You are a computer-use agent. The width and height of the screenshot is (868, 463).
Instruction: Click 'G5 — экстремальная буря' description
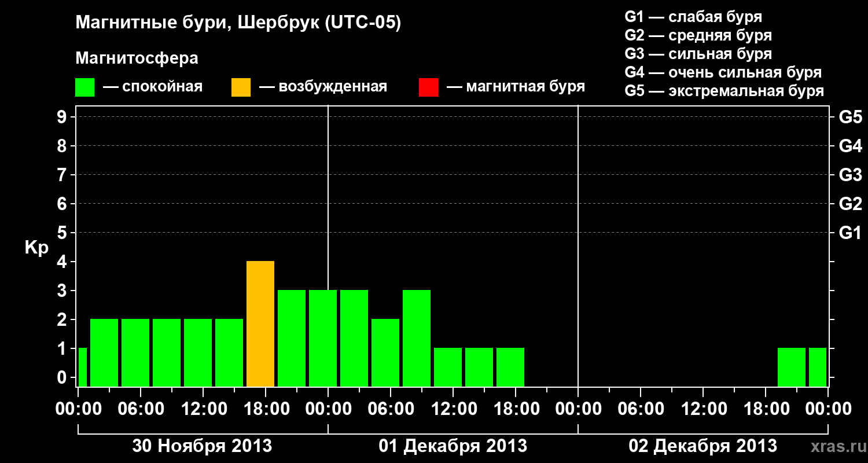(x=724, y=91)
